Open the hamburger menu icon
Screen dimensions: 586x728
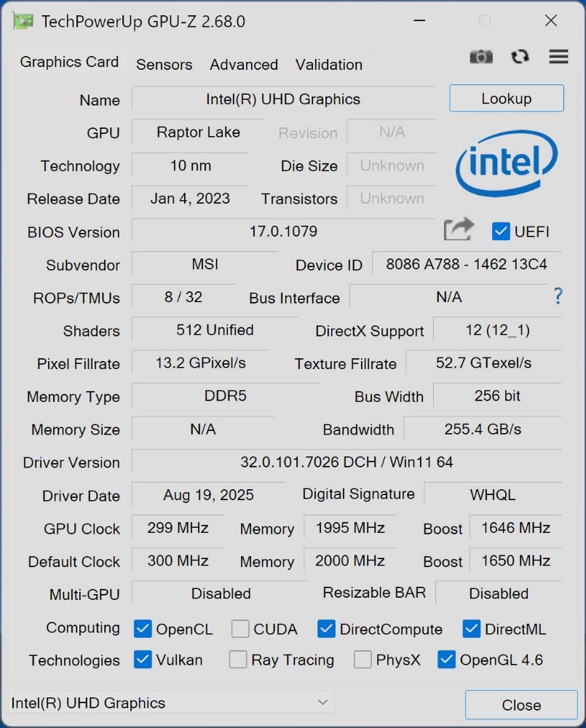click(x=558, y=57)
